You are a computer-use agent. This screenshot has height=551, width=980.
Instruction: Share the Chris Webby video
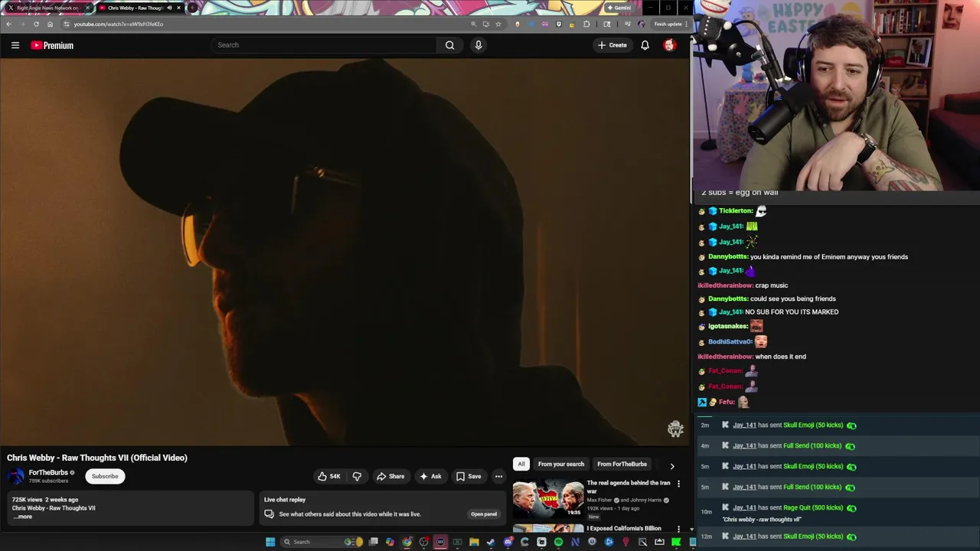[390, 476]
